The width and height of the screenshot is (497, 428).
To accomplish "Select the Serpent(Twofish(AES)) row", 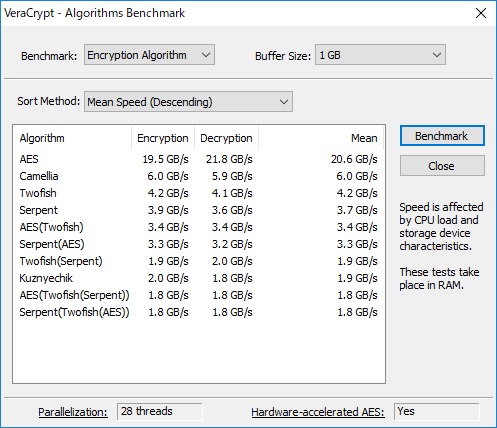I will click(x=198, y=312).
